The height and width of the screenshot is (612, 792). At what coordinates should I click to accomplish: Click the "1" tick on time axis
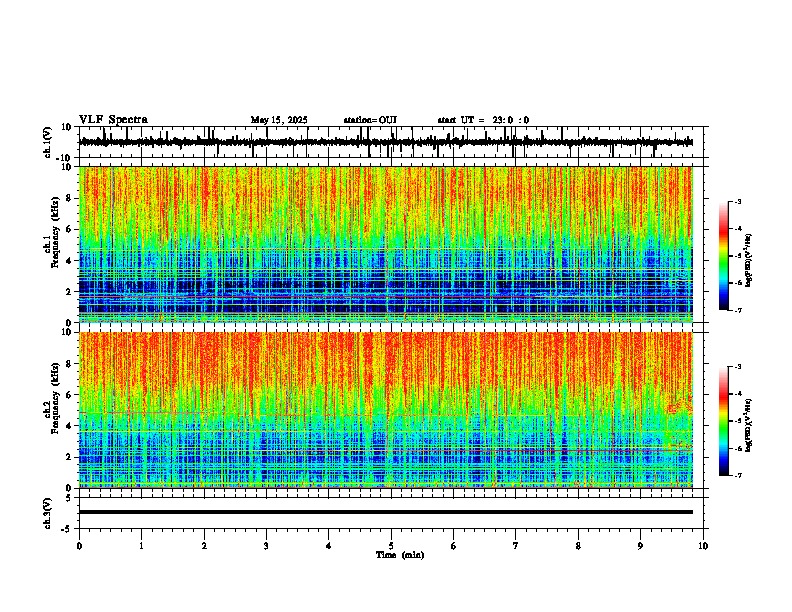click(x=141, y=546)
